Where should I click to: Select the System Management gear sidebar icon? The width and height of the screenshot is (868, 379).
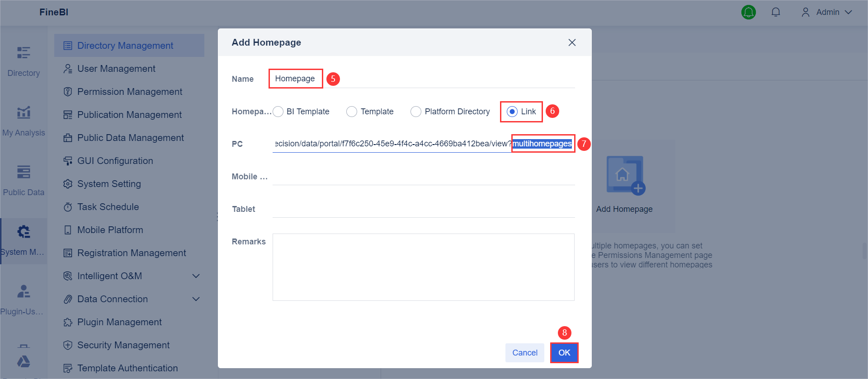[x=24, y=232]
